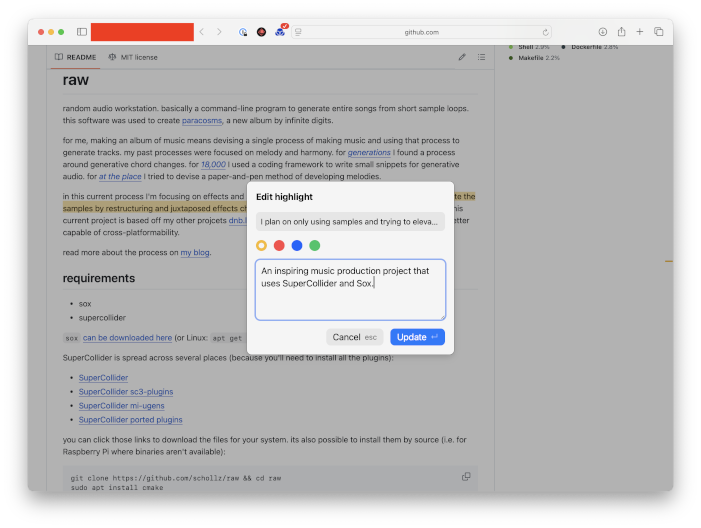Open the blue extension icon with checkmark badge

[x=281, y=30]
